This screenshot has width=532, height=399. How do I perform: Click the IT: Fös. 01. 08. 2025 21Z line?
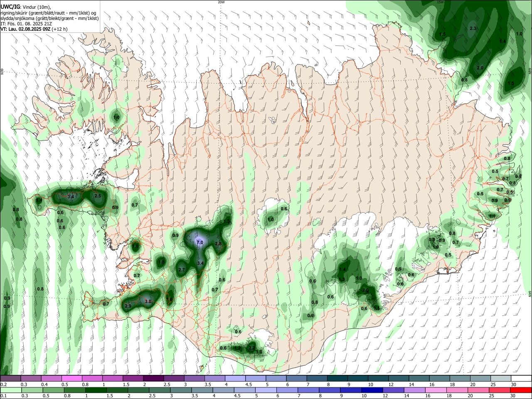click(x=25, y=24)
